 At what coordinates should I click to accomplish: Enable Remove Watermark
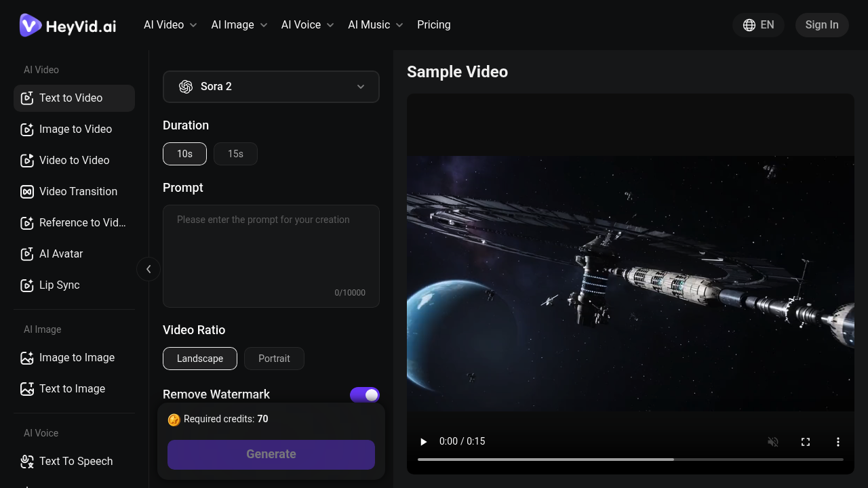pyautogui.click(x=365, y=395)
